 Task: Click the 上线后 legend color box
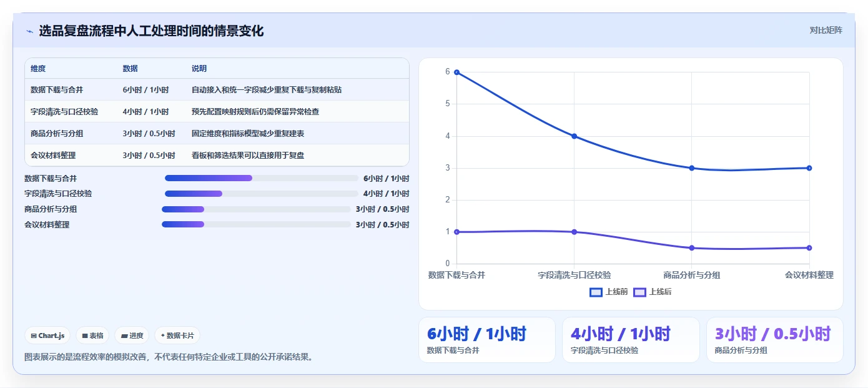click(x=639, y=292)
